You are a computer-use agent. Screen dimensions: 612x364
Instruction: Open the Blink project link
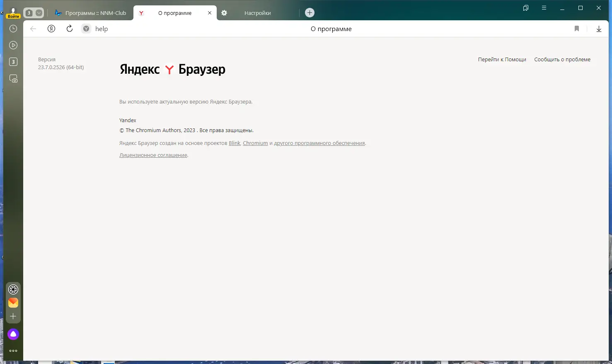[x=235, y=143]
